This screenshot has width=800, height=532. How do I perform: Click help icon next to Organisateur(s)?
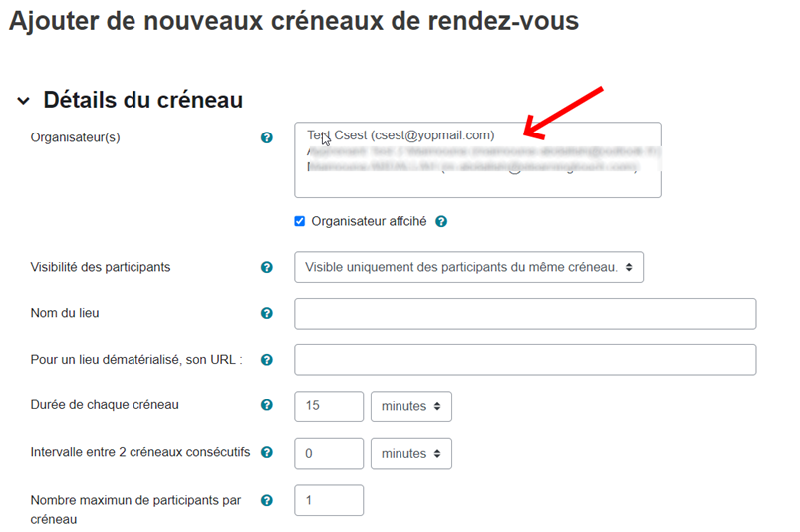(266, 137)
